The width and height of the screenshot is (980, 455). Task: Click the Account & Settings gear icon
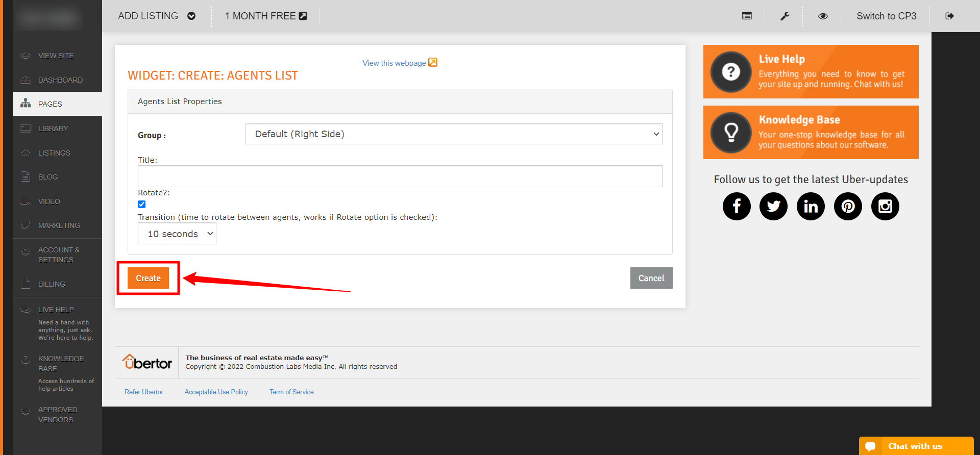tap(26, 251)
